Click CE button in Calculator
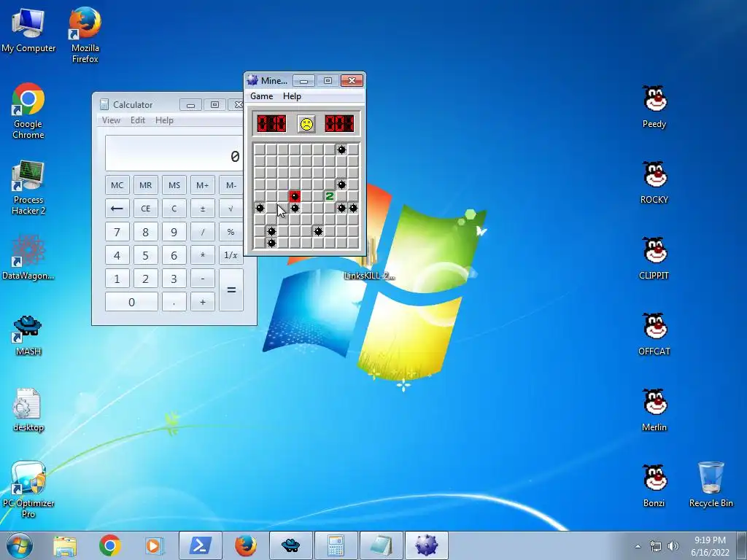Screen dimensions: 747x560 [x=145, y=209]
